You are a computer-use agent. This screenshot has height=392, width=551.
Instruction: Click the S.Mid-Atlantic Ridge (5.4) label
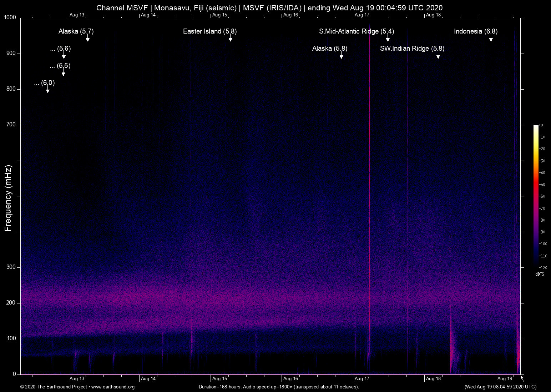pos(357,31)
